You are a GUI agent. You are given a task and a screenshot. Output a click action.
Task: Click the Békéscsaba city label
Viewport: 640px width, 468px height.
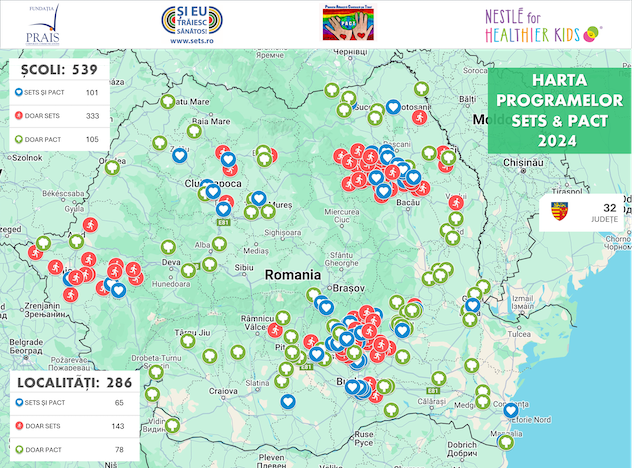[x=63, y=193]
